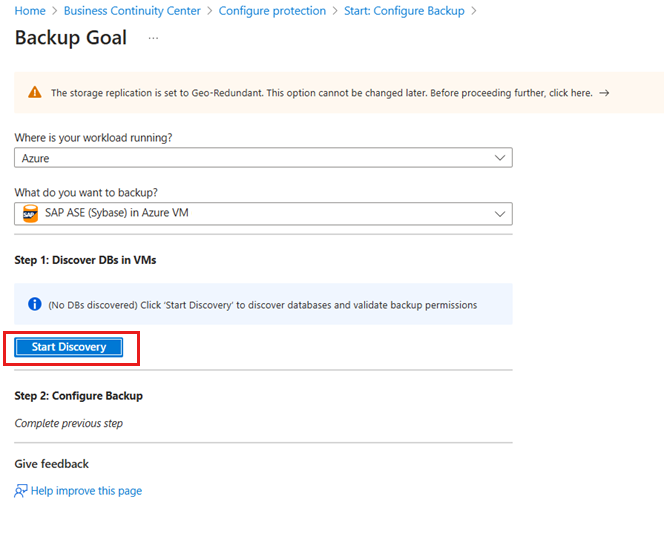
Task: Click the chevron after Start: Configure Backup
Action: coord(474,11)
